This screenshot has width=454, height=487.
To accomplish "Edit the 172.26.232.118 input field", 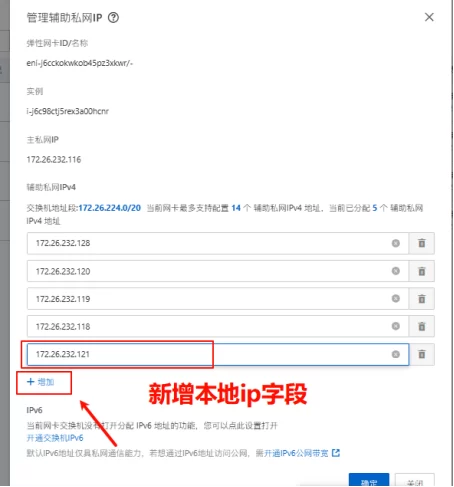I will pos(218,326).
